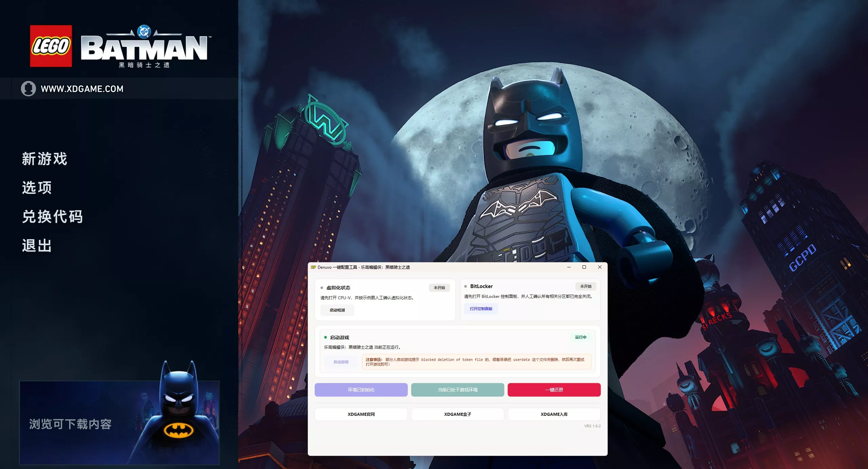868x469 pixels.
Task: Click the VBS 1.6.2 version label
Action: (592, 426)
